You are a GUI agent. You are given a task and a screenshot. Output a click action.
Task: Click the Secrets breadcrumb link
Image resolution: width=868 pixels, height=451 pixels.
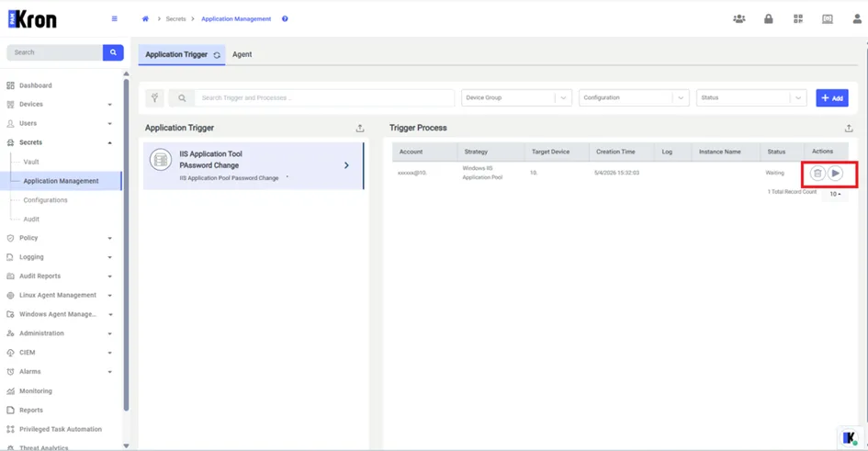click(x=176, y=18)
